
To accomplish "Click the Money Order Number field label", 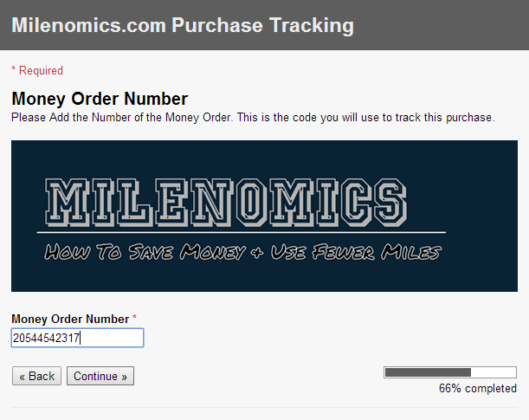I will point(70,319).
